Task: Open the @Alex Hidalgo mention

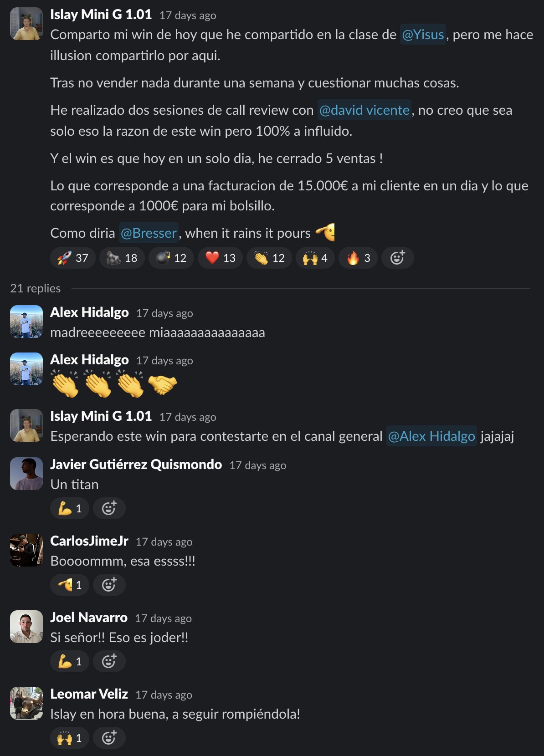Action: [431, 436]
